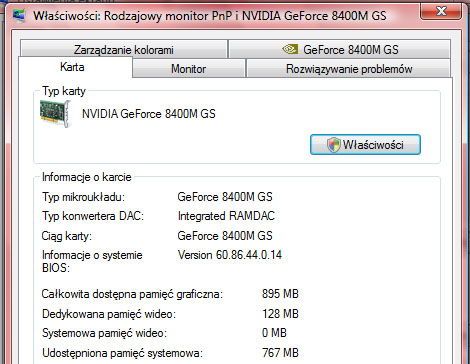Open the Monitor tab

189,69
